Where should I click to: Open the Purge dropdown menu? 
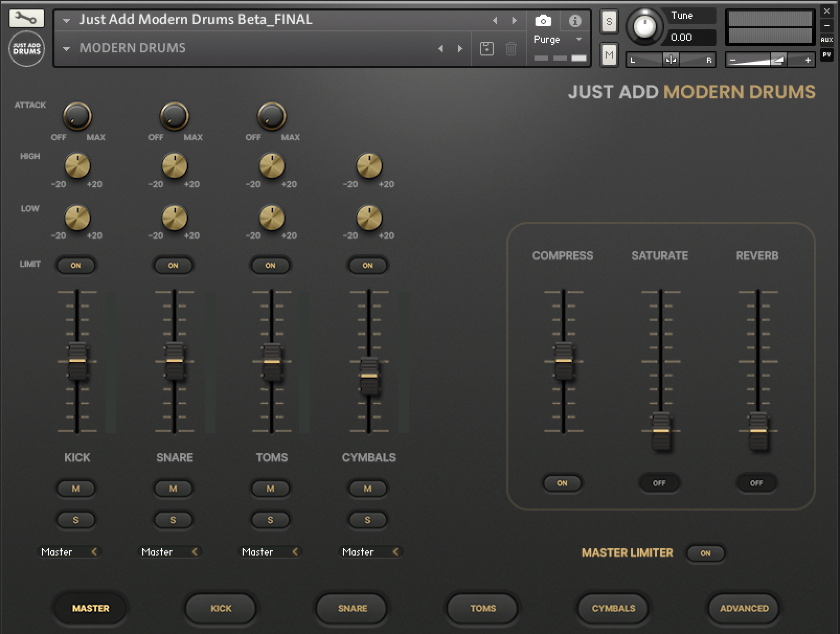[579, 39]
